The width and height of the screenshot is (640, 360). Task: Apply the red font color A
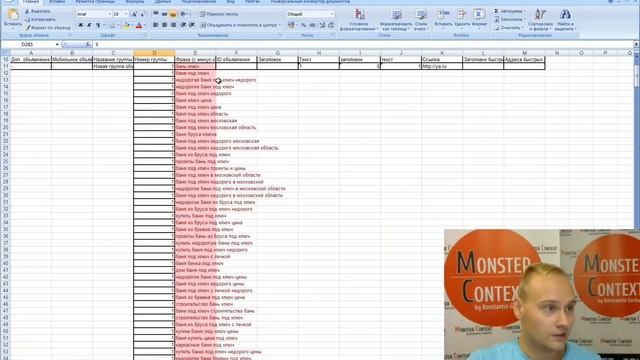click(139, 25)
